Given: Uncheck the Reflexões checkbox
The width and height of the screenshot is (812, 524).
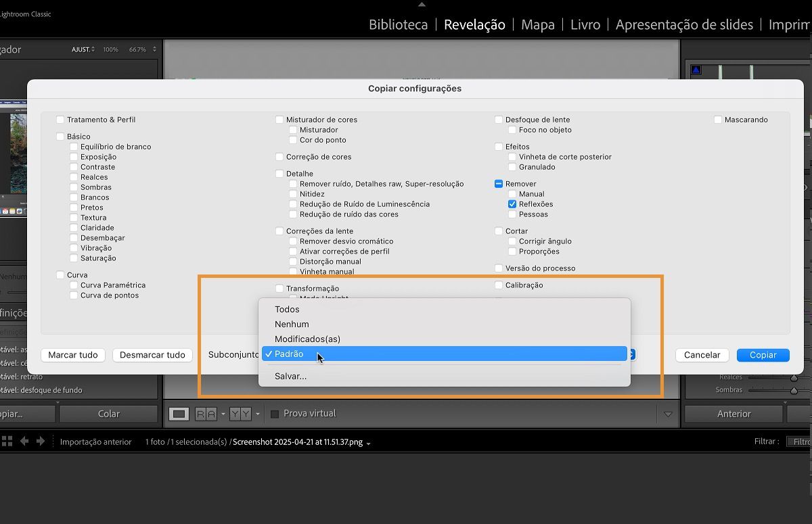Looking at the screenshot, I should click(x=512, y=204).
